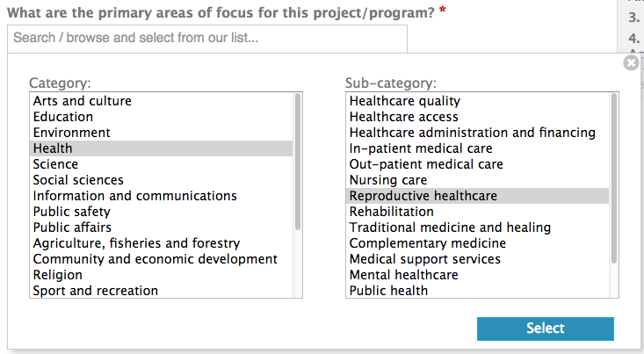Choose Information and communications category

tap(134, 196)
